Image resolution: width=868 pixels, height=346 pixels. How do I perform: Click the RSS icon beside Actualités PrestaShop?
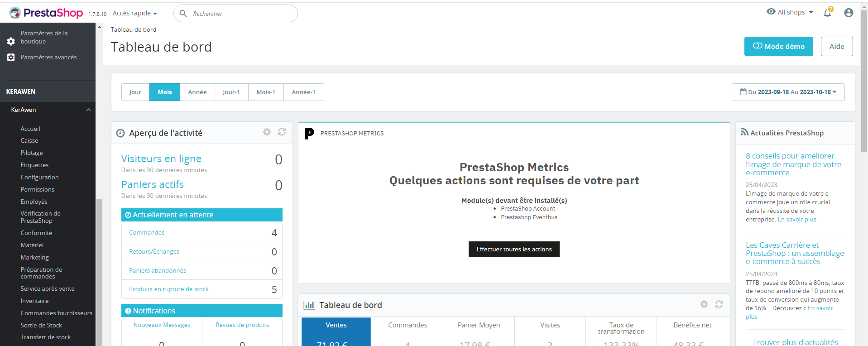(x=744, y=132)
